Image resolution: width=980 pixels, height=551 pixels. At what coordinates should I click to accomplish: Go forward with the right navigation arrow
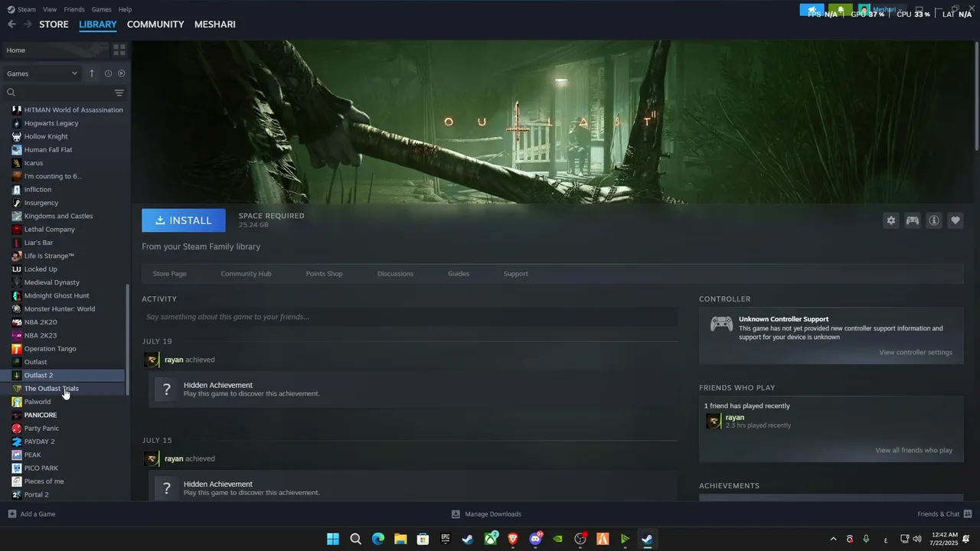pos(28,24)
